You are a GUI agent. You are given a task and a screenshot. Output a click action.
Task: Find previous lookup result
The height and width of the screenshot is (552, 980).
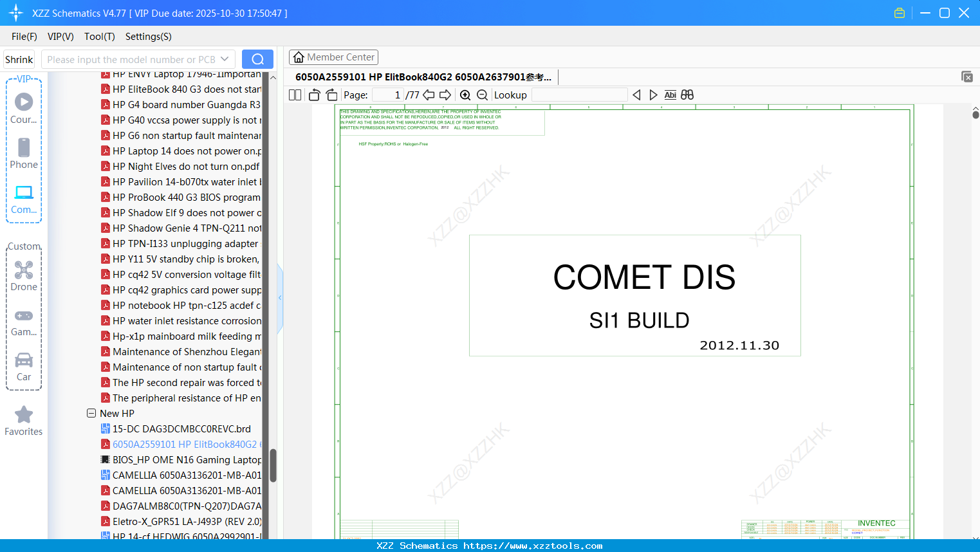pos(636,95)
